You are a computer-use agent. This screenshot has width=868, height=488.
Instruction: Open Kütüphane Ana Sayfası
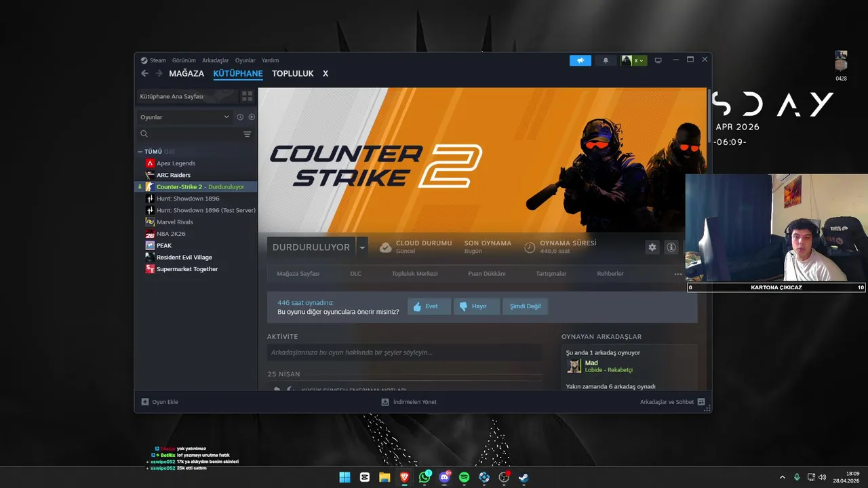click(x=187, y=96)
